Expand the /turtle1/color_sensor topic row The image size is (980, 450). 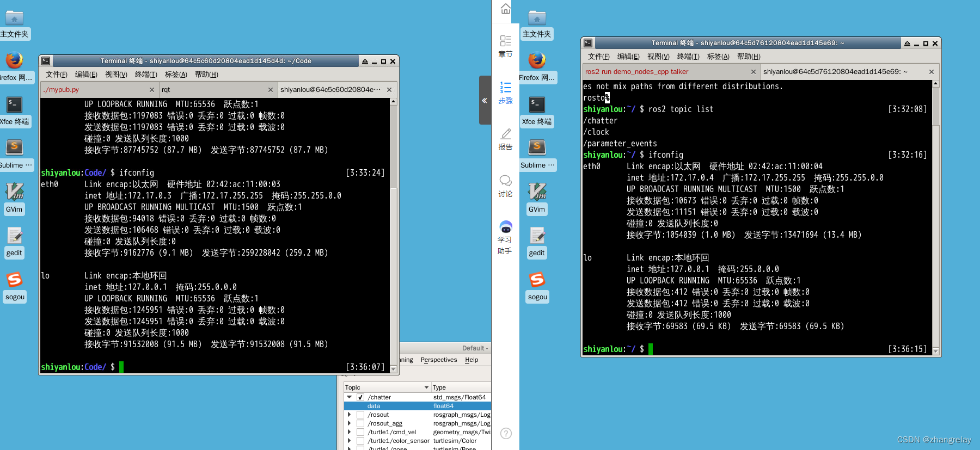pos(350,441)
